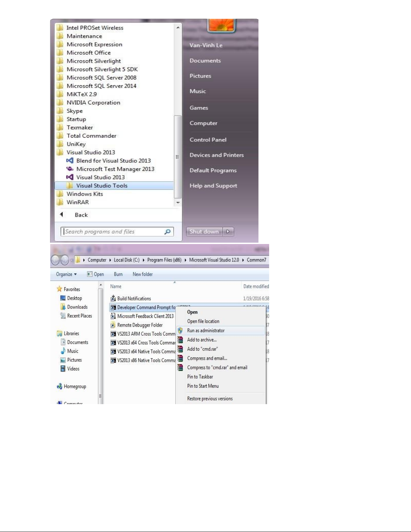
Task: Click the search magnifier icon in Start menu
Action: click(167, 232)
